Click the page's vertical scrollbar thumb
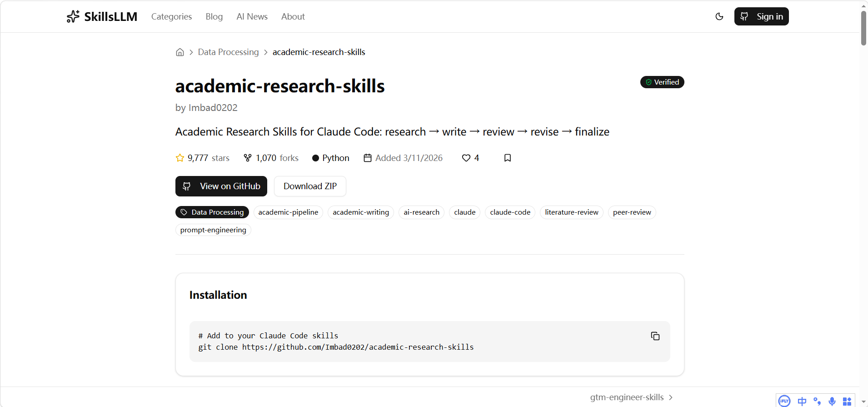Viewport: 868px width, 407px height. tap(863, 28)
